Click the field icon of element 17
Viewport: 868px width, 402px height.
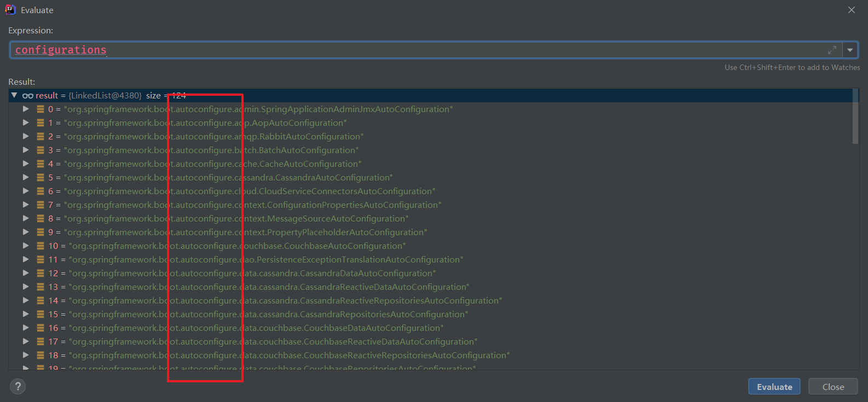[x=40, y=342]
